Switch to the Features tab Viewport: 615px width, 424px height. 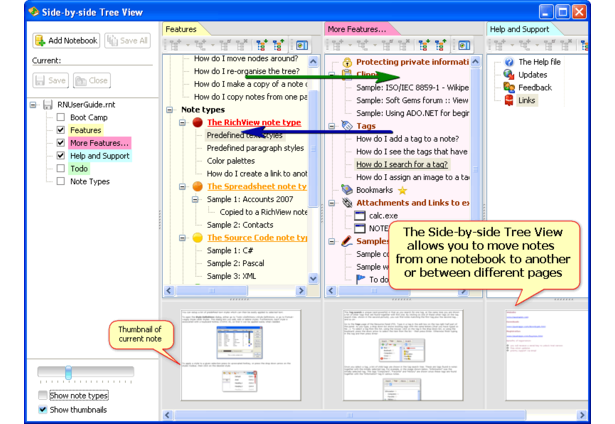(x=181, y=29)
